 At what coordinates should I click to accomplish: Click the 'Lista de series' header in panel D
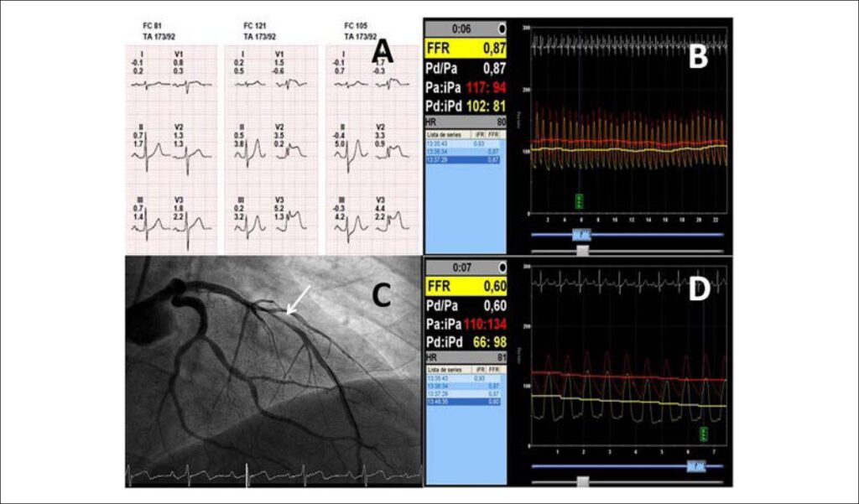point(443,370)
